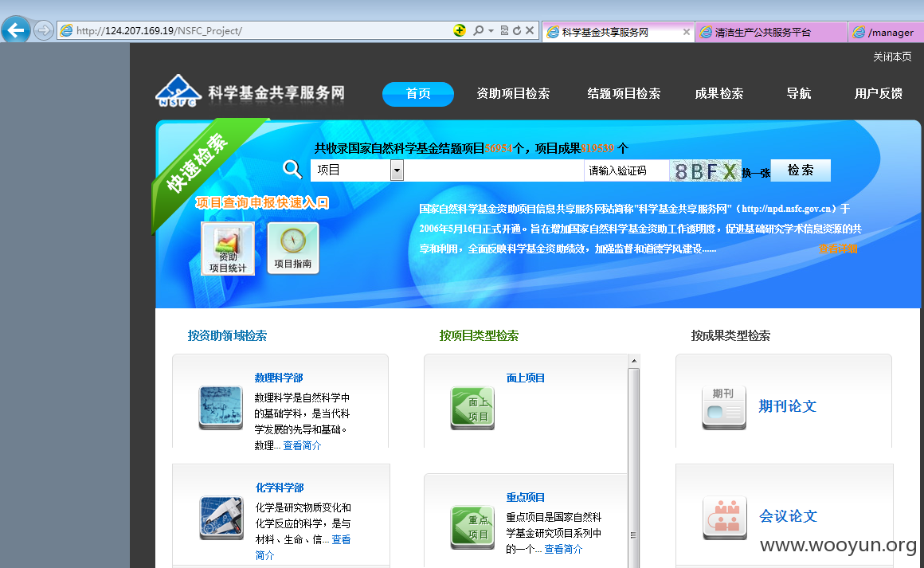The height and width of the screenshot is (568, 924).
Task: Click the green 面上项目 icon
Action: [x=472, y=409]
